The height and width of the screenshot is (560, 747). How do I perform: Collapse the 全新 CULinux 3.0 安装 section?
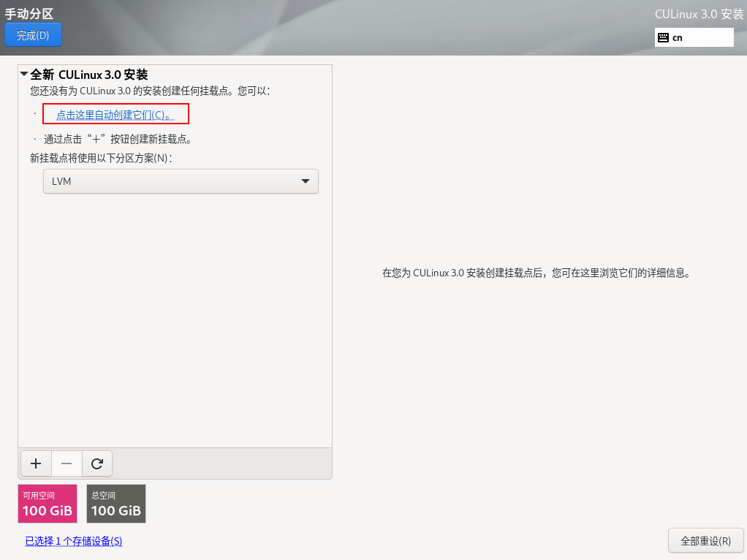(24, 75)
